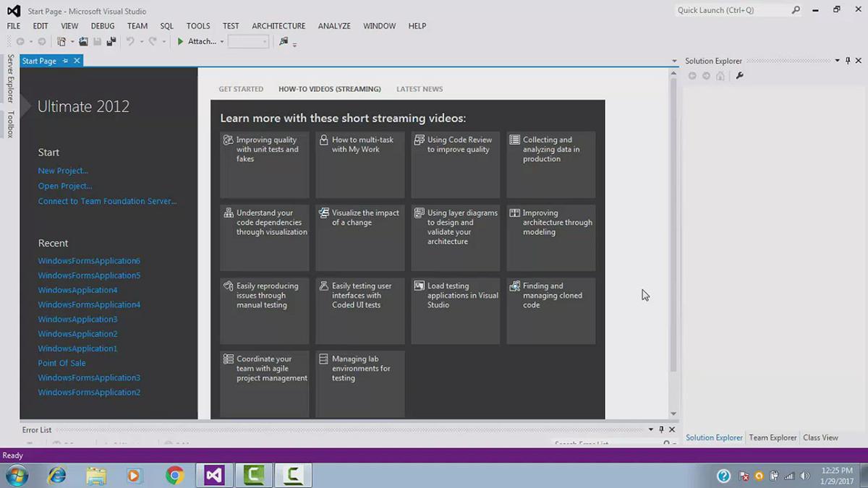This screenshot has width=868, height=488.
Task: Click the Undo toolbar icon
Action: coord(130,42)
